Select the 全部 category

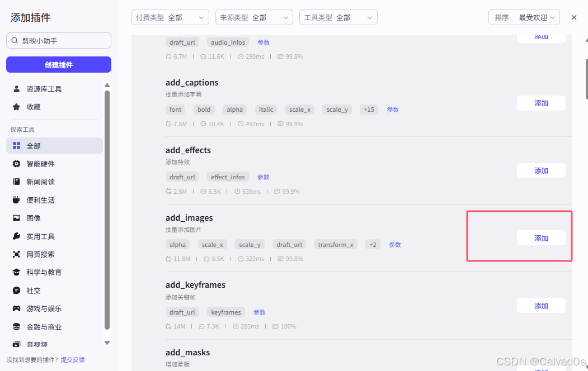[54, 146]
